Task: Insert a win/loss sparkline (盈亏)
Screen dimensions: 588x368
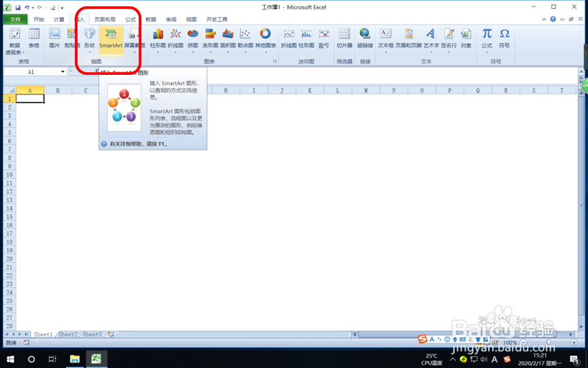Action: pos(324,39)
